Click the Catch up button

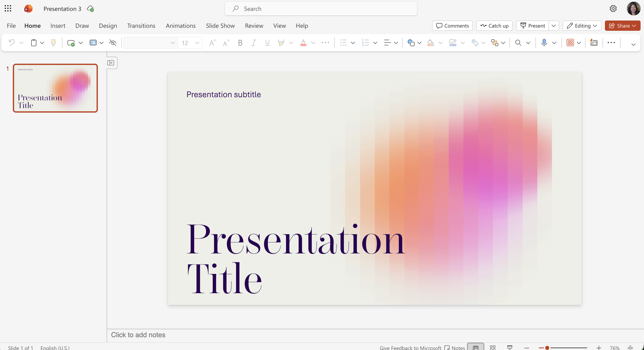pos(494,26)
